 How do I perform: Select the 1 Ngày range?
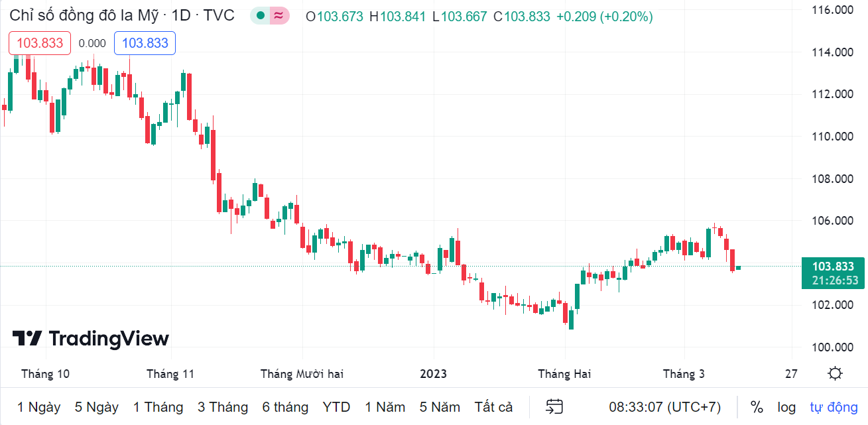[x=39, y=407]
